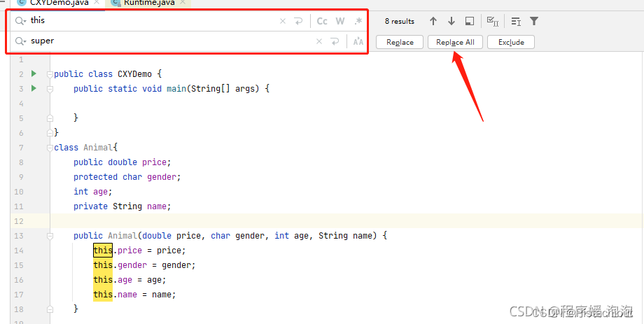Click the "age" field on line 10
The height and width of the screenshot is (324, 644).
point(100,192)
